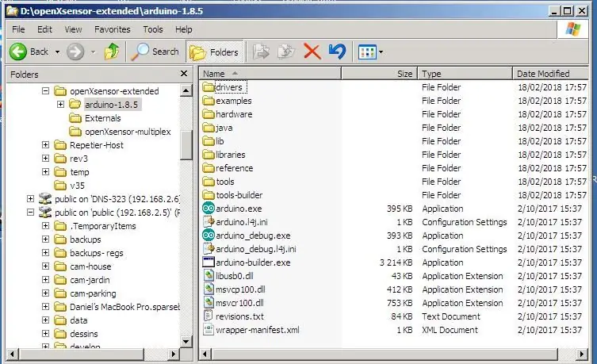597x364 pixels.
Task: Expand the cam-house tree node
Action: click(46, 266)
